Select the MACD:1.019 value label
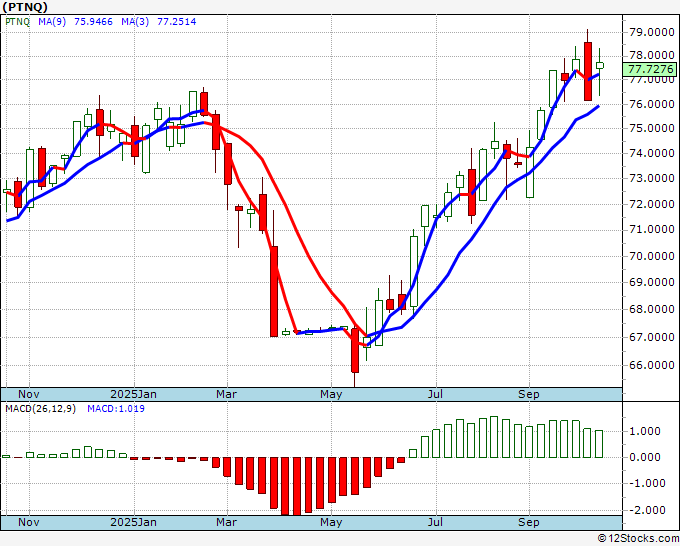The height and width of the screenshot is (546, 680). coord(116,409)
